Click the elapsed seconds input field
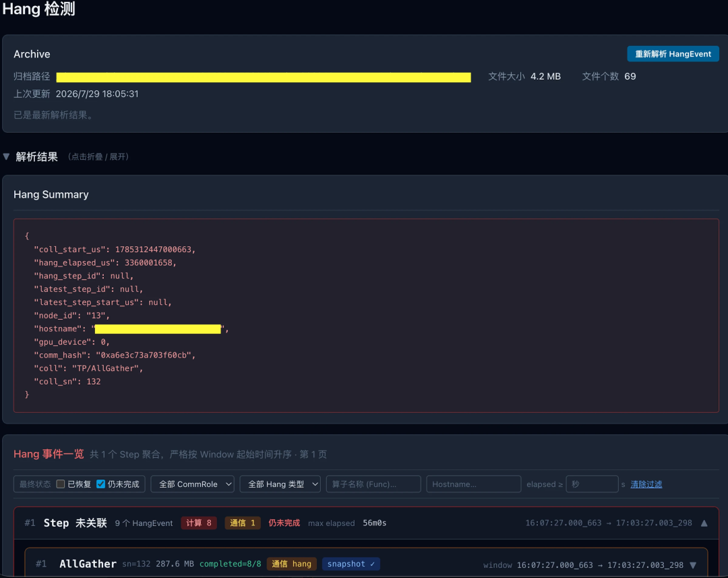The image size is (728, 578). [x=592, y=484]
